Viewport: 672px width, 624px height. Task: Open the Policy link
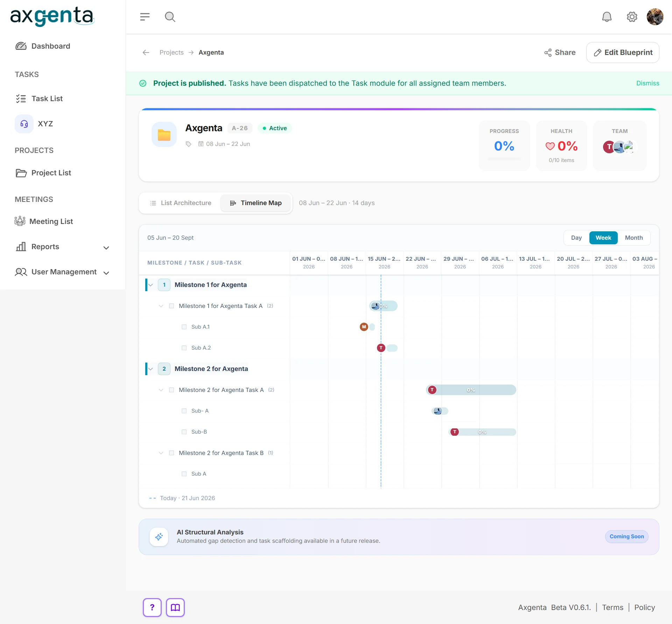pyautogui.click(x=644, y=607)
